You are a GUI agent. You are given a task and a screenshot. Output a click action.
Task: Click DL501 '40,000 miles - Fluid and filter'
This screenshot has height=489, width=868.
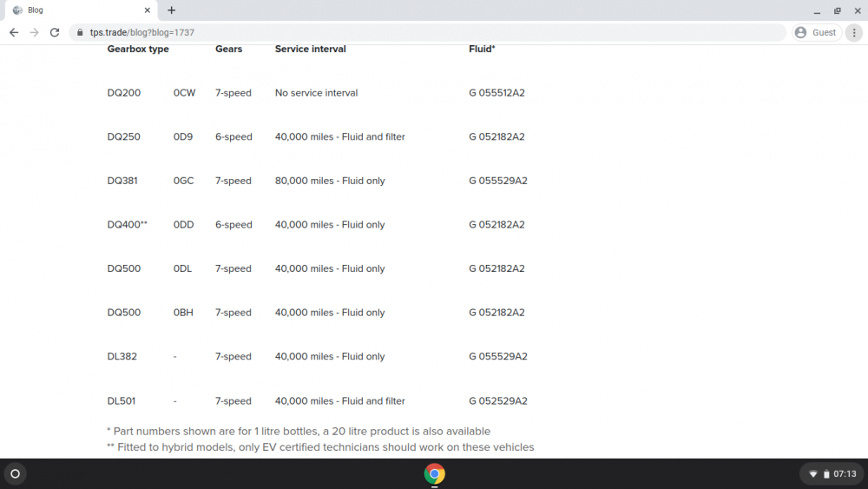340,401
